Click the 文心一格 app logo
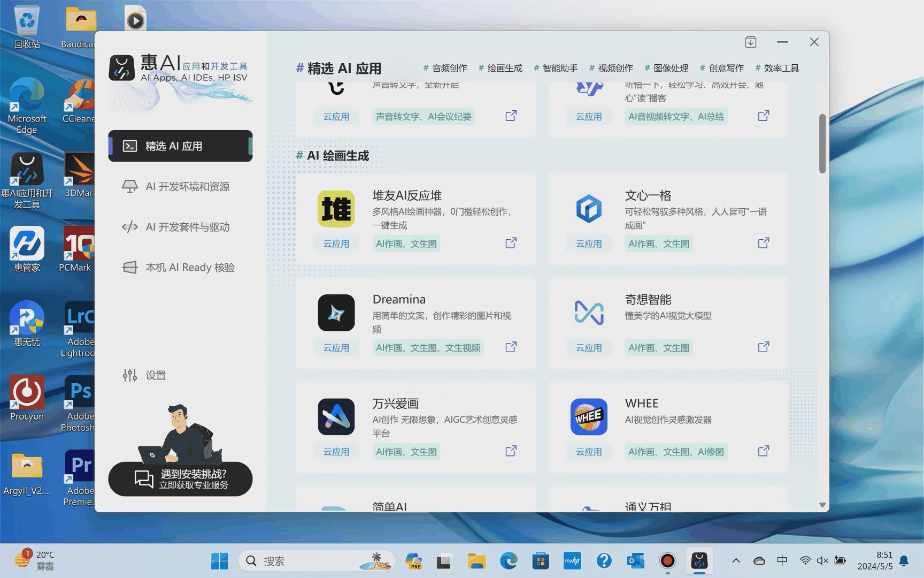Image resolution: width=924 pixels, height=578 pixels. coord(589,209)
